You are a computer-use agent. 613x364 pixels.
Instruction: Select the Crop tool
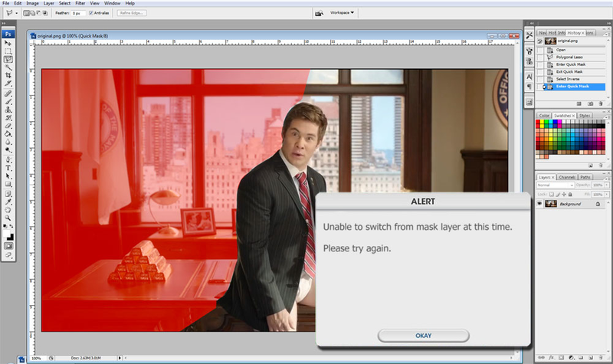pos(8,75)
